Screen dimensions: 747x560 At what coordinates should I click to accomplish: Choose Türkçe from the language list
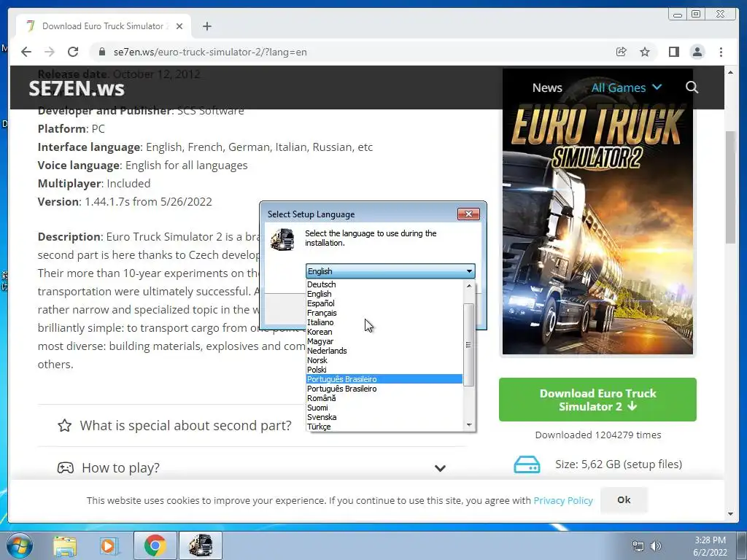tap(384, 427)
